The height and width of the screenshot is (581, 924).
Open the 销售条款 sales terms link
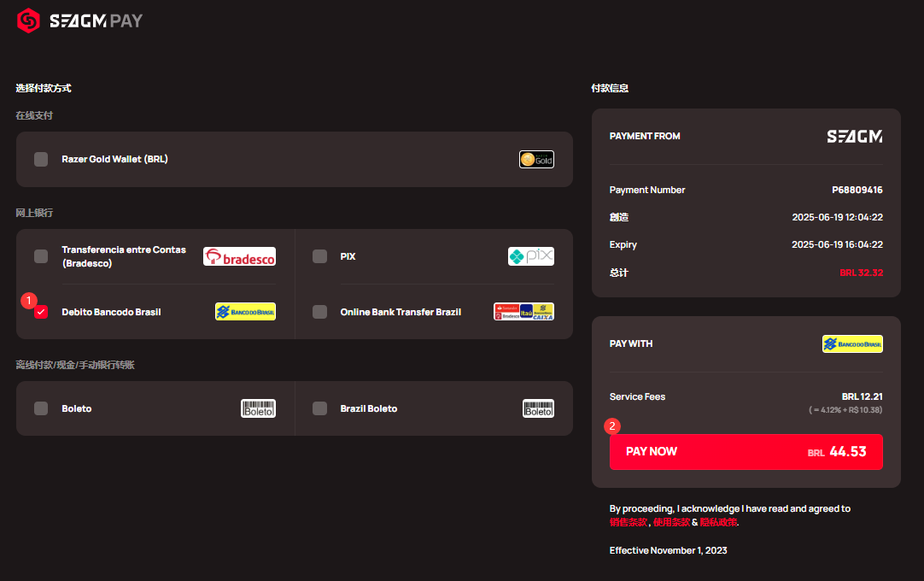(x=629, y=522)
